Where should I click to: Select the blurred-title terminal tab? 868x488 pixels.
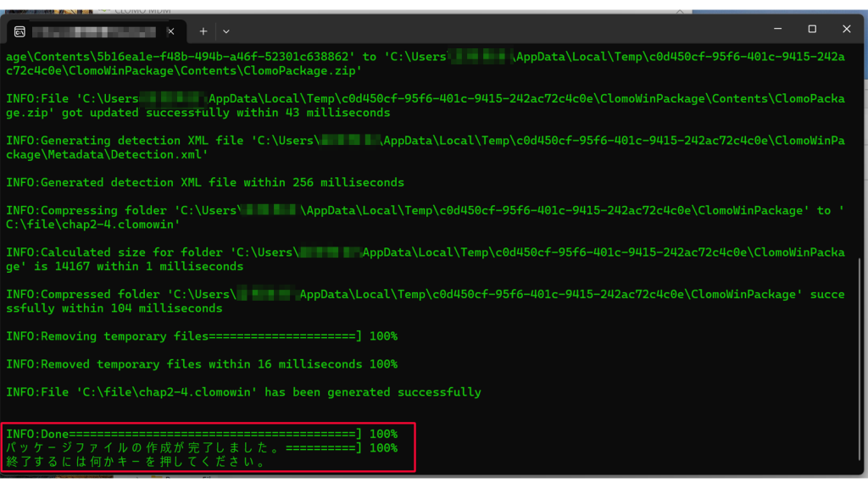[x=93, y=31]
